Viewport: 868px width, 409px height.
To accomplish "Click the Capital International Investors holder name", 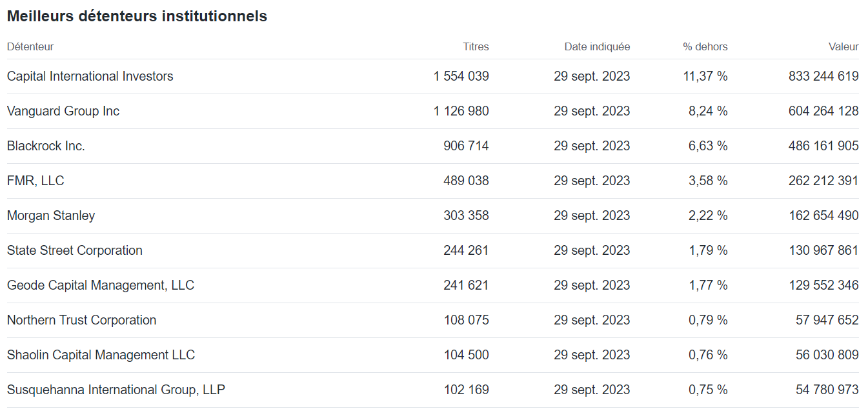I will coord(90,76).
